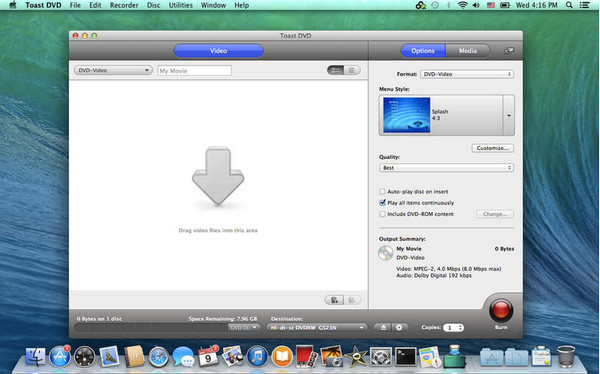
Task: Open the volume control in menu bar
Action: point(476,5)
